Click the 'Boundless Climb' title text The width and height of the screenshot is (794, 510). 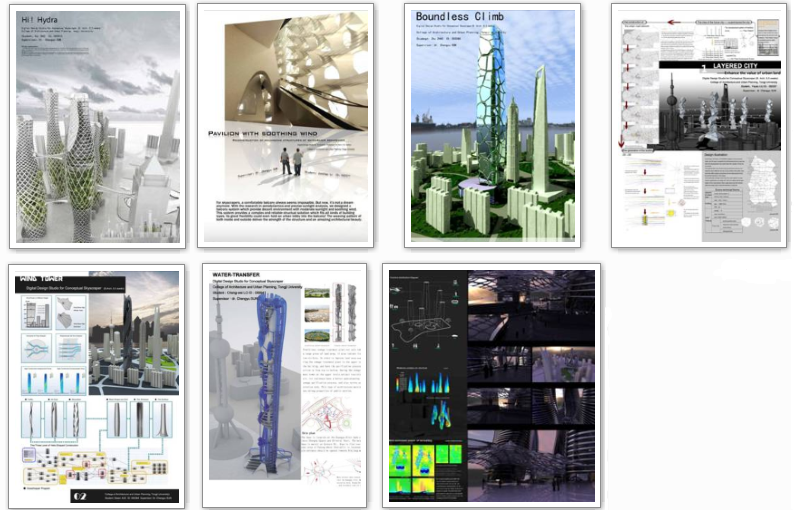click(460, 17)
